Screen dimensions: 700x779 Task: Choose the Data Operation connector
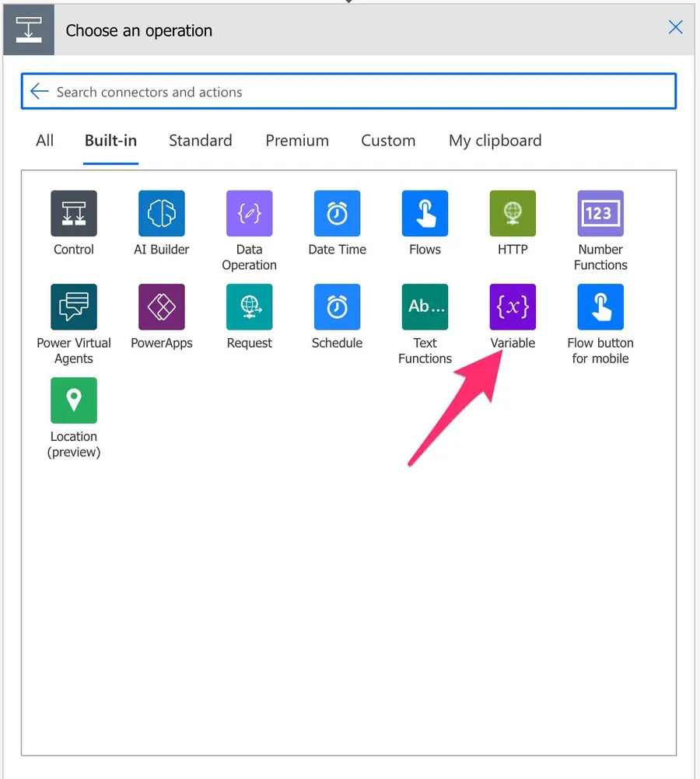click(x=250, y=214)
